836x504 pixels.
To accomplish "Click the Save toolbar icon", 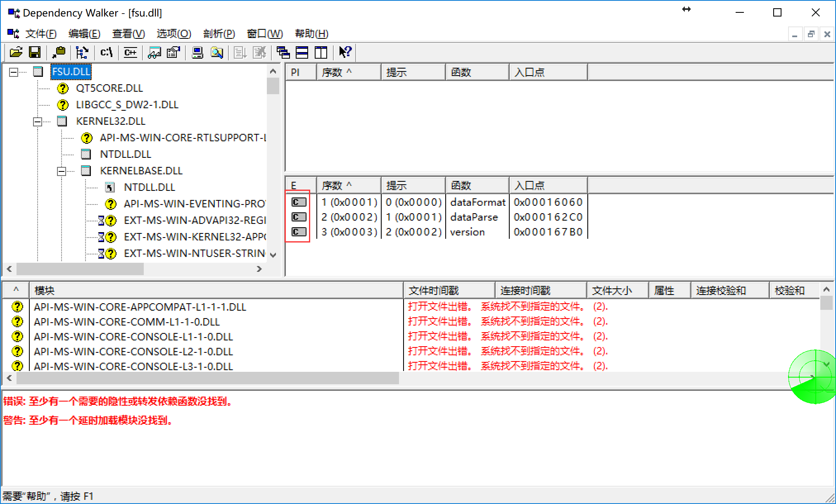I will [35, 52].
